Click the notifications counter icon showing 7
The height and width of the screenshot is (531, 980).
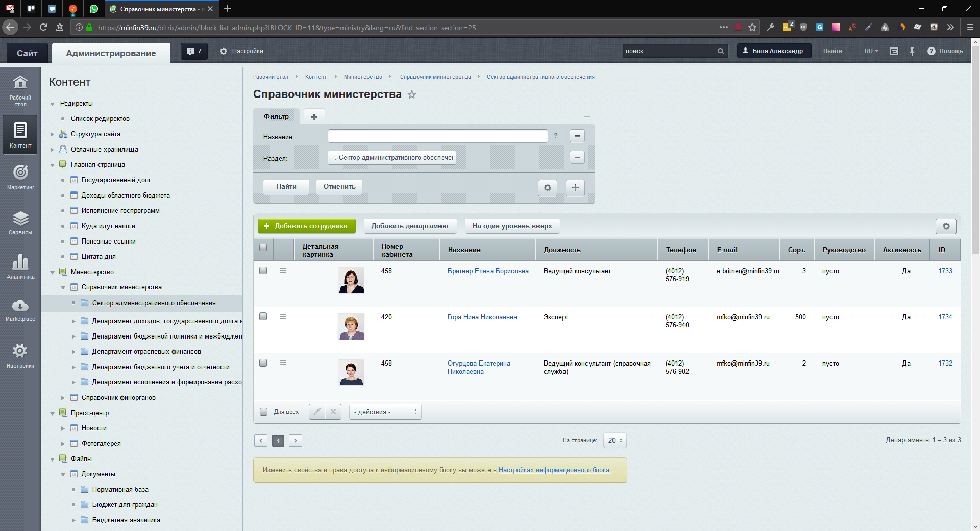[x=194, y=51]
